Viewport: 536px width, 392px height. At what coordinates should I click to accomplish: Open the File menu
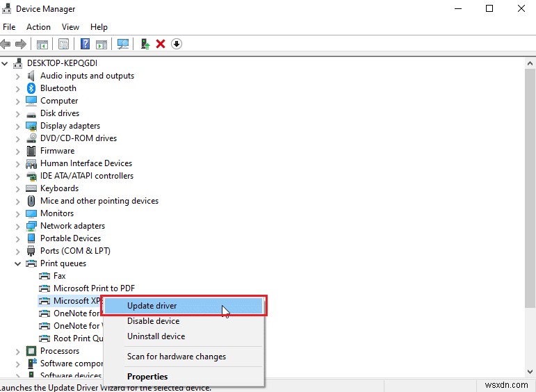(x=9, y=26)
